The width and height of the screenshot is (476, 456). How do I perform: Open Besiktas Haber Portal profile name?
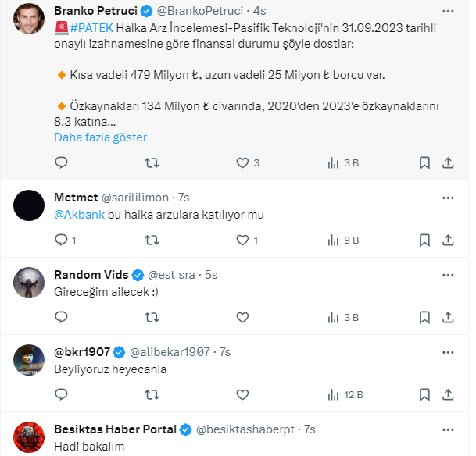pyautogui.click(x=115, y=429)
